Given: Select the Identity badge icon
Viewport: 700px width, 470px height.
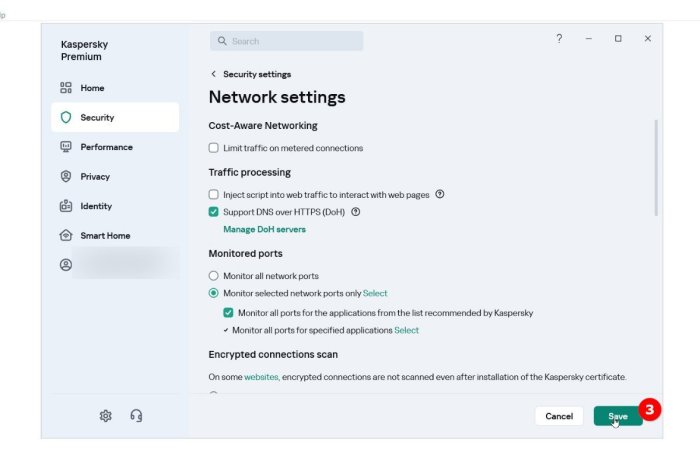Looking at the screenshot, I should (x=66, y=206).
